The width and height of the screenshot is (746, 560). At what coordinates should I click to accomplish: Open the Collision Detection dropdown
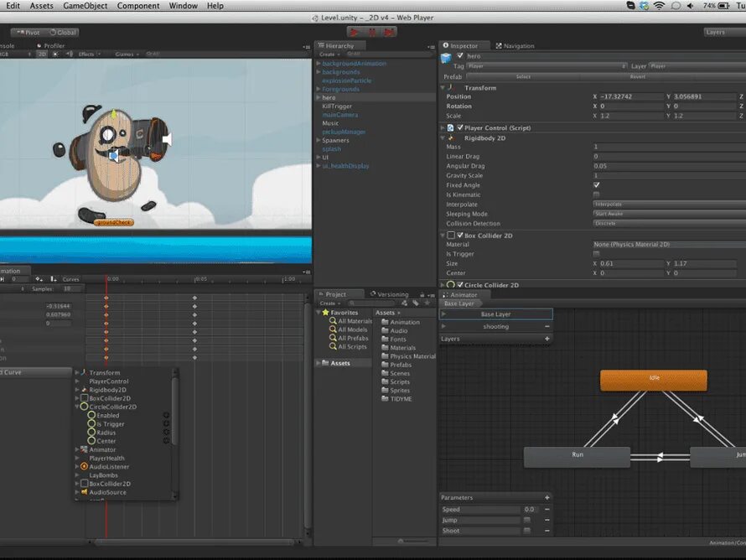(670, 223)
